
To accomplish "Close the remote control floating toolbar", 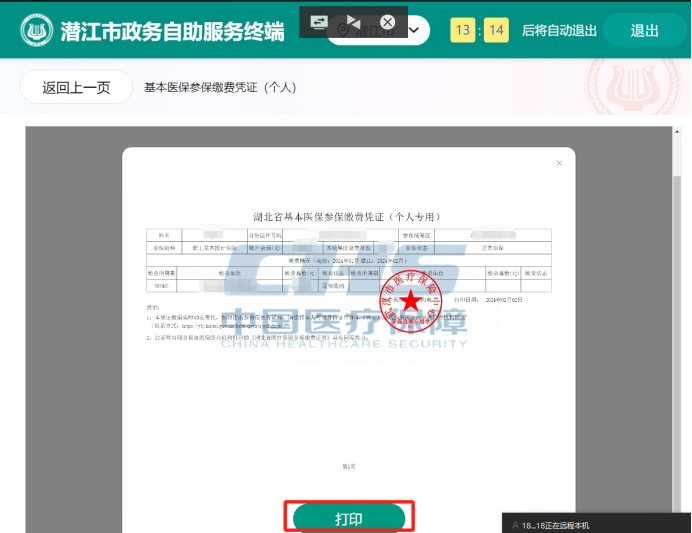I will (388, 21).
